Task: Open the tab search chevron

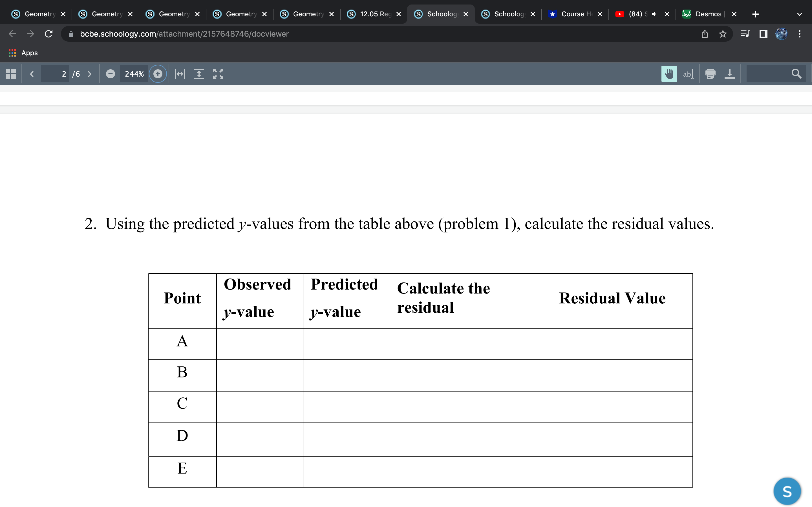Action: click(800, 14)
